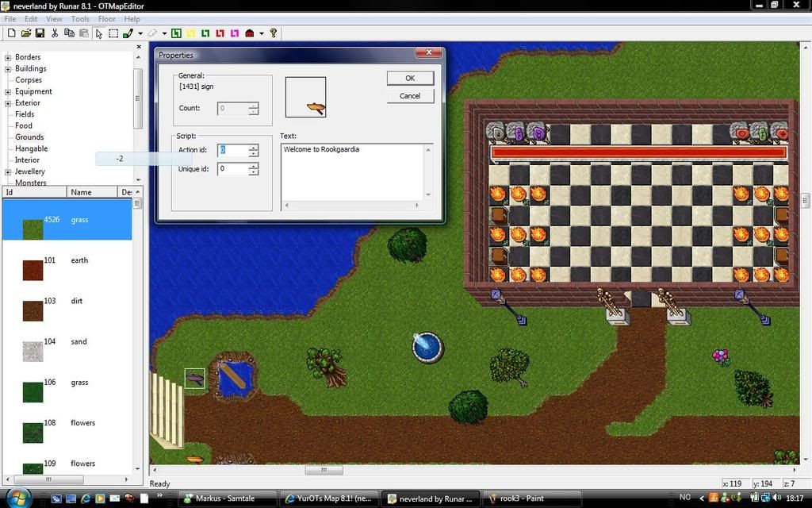The height and width of the screenshot is (508, 812).
Task: Sort item list by Name column header
Action: [92, 192]
